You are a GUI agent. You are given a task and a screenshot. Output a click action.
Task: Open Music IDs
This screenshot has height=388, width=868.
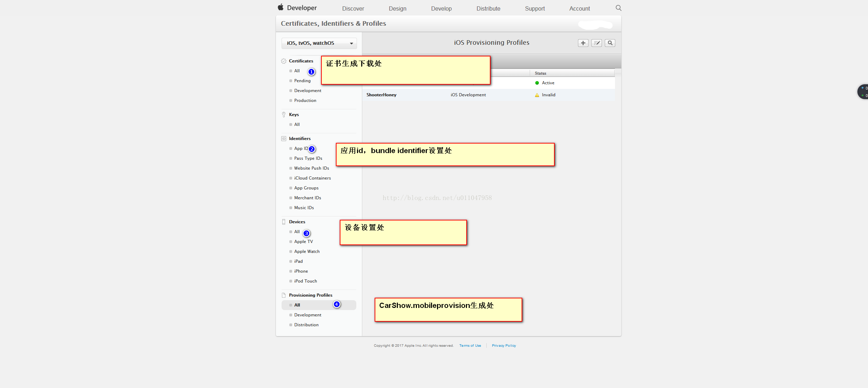click(304, 208)
